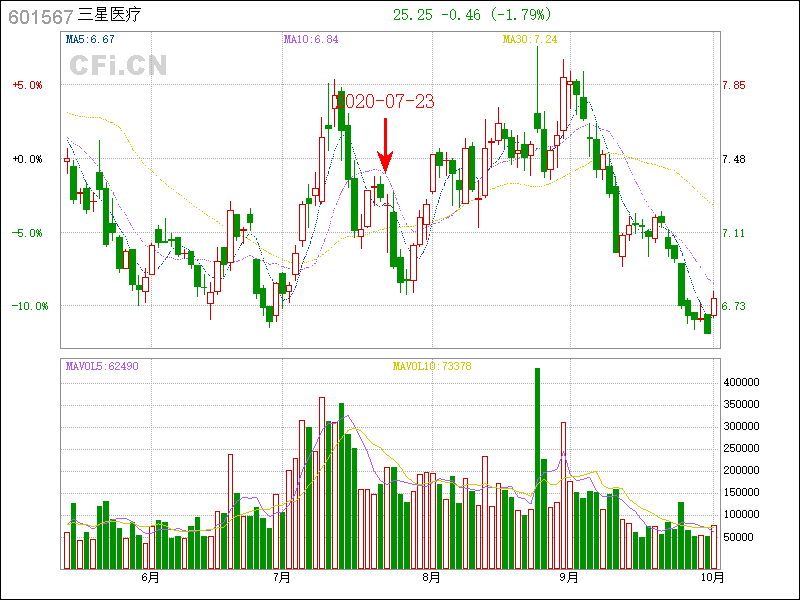The image size is (800, 600).
Task: Select the 2020-07-23 date annotation
Action: click(385, 101)
